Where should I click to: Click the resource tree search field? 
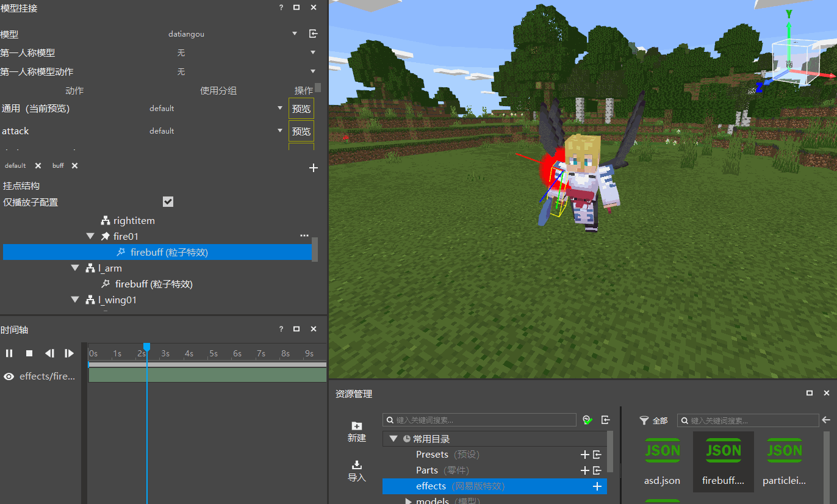(480, 420)
